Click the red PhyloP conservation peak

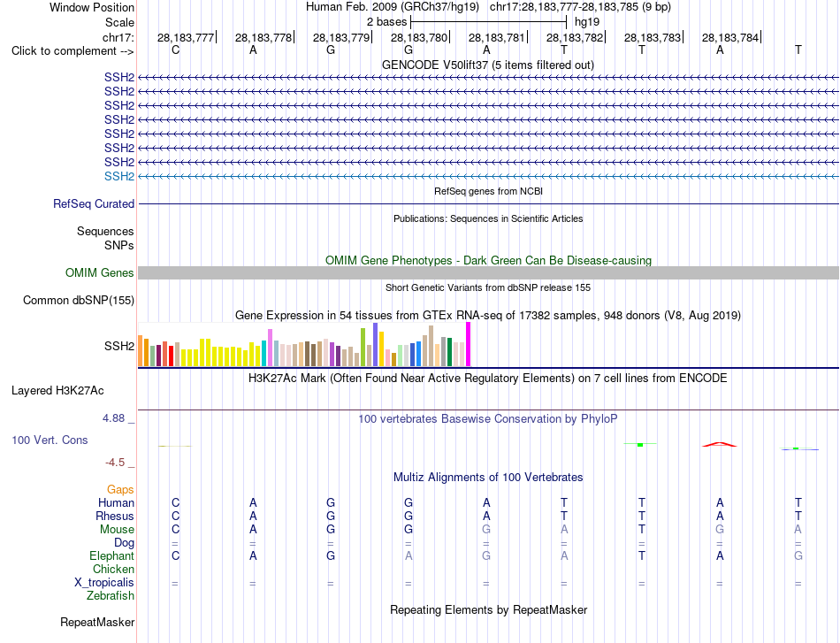[x=720, y=444]
